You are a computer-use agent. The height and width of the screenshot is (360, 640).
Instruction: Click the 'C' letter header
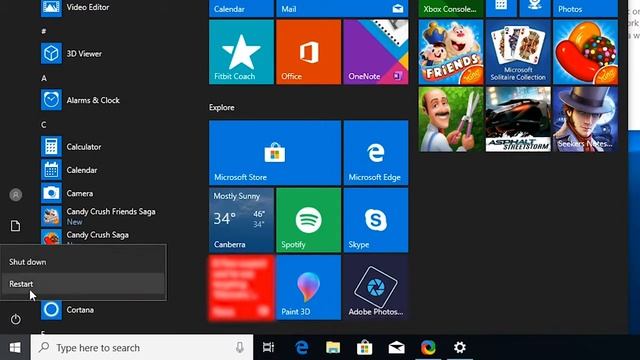[44, 124]
